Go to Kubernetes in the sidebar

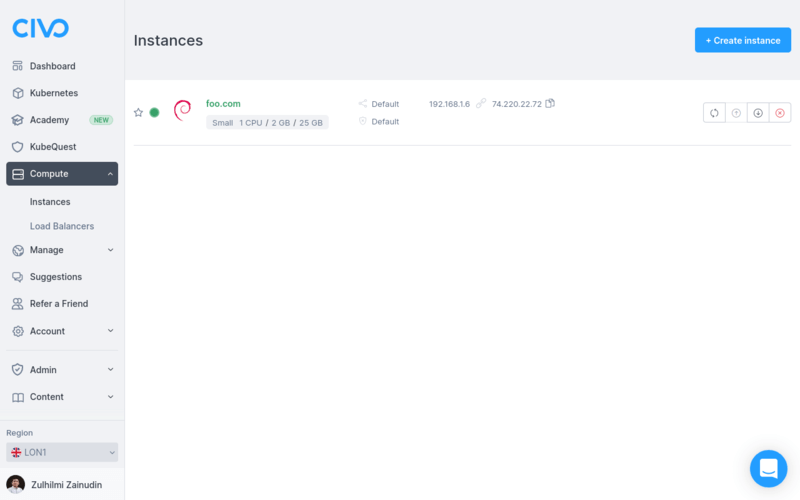(53, 93)
